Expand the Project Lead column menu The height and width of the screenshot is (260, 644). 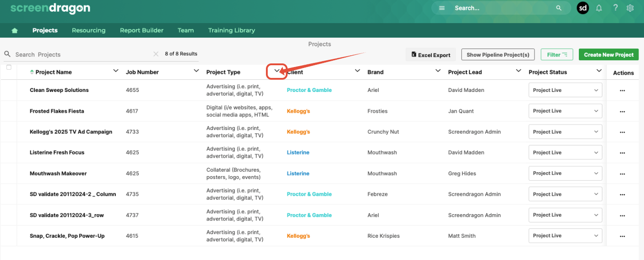518,71
